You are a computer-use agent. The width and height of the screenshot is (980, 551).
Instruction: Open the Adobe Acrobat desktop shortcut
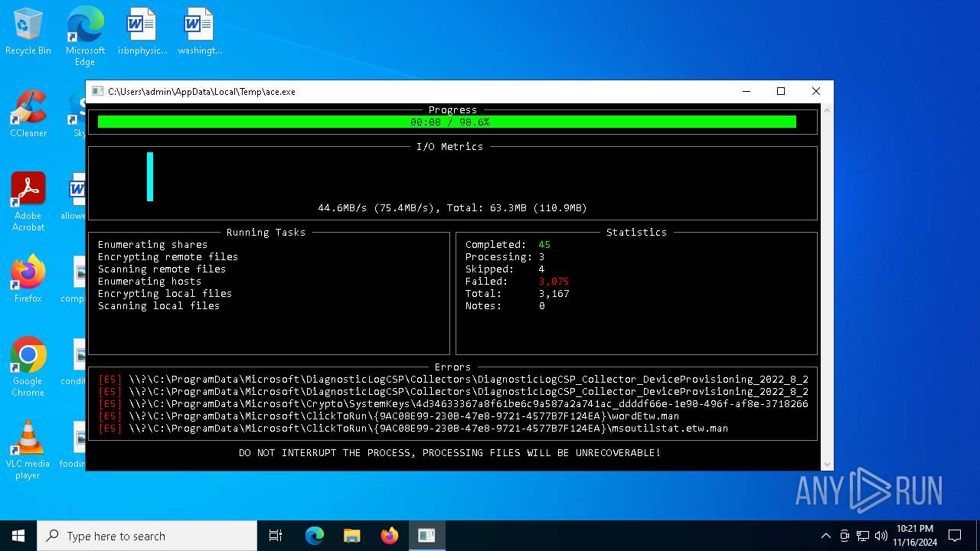pyautogui.click(x=28, y=202)
